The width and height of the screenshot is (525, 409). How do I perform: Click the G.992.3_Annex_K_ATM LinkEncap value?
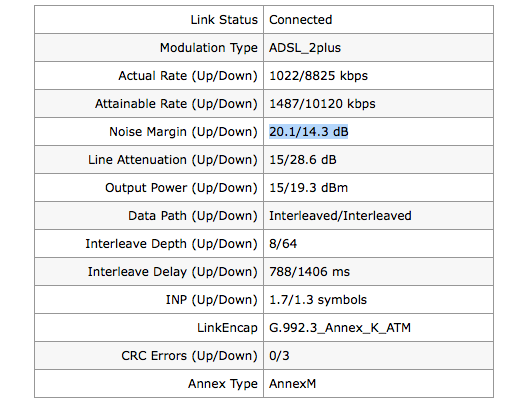pos(340,328)
